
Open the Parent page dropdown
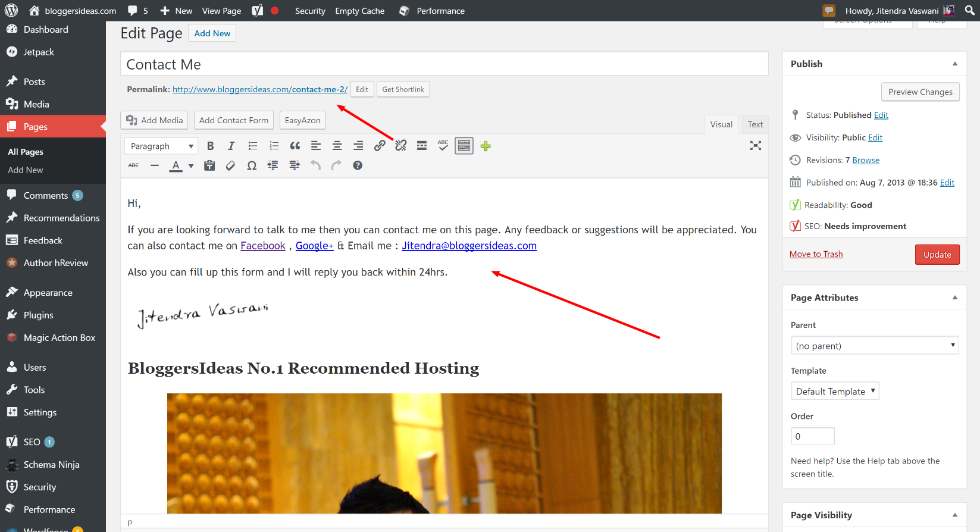click(875, 346)
